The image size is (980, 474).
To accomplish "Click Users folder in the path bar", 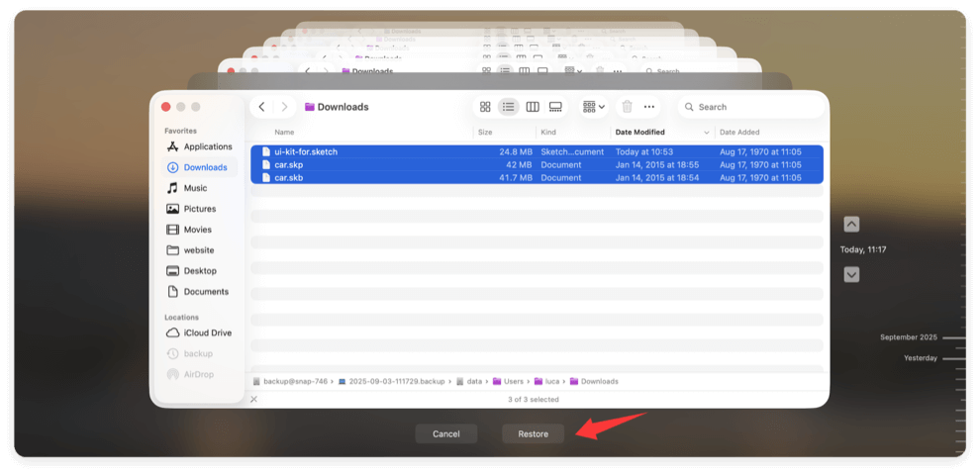I will pyautogui.click(x=508, y=381).
